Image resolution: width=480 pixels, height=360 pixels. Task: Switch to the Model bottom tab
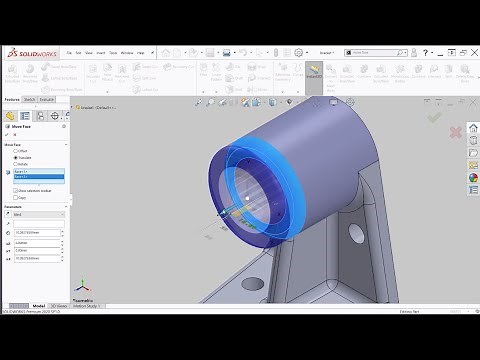tap(39, 306)
